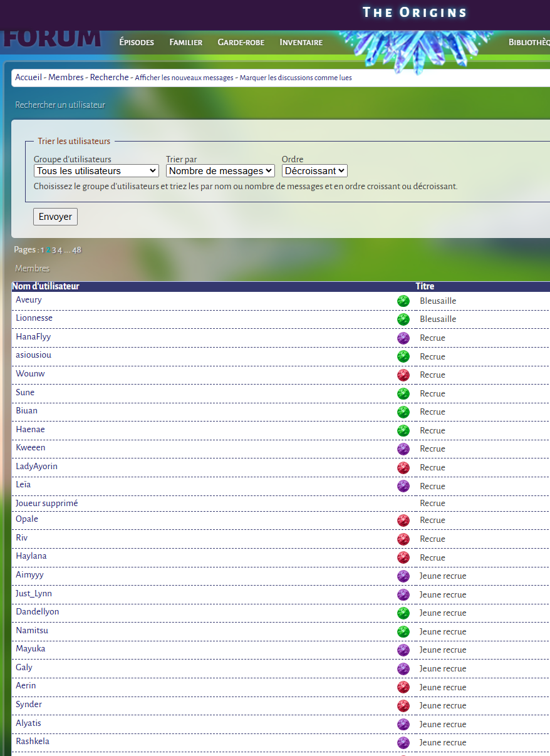Open the Ordre Décroissant dropdown
The height and width of the screenshot is (756, 550).
(314, 170)
